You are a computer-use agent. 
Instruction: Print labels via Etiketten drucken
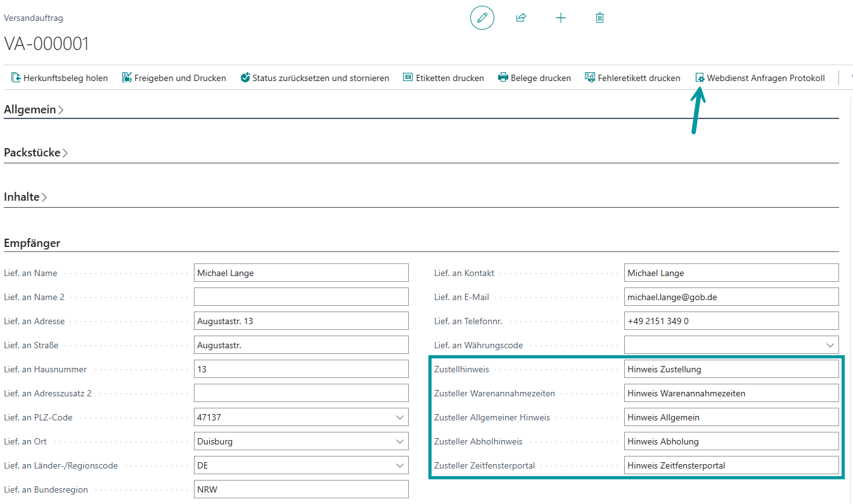pyautogui.click(x=443, y=78)
